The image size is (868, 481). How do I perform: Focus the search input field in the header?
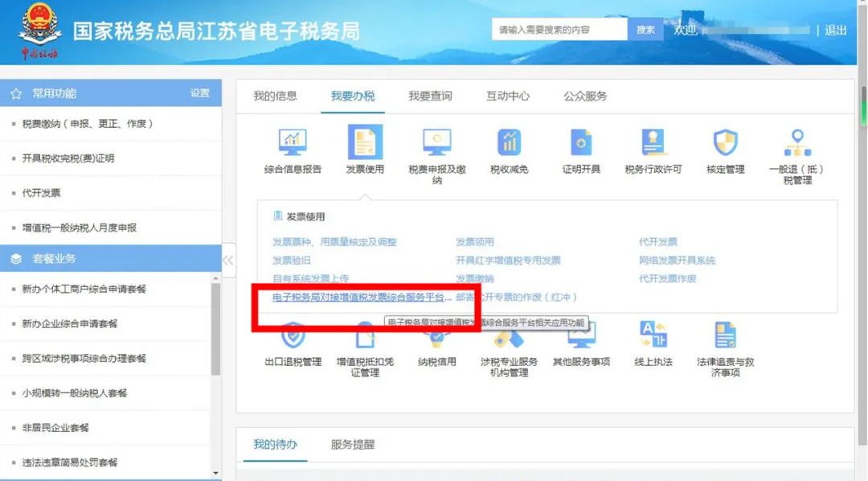click(x=559, y=30)
